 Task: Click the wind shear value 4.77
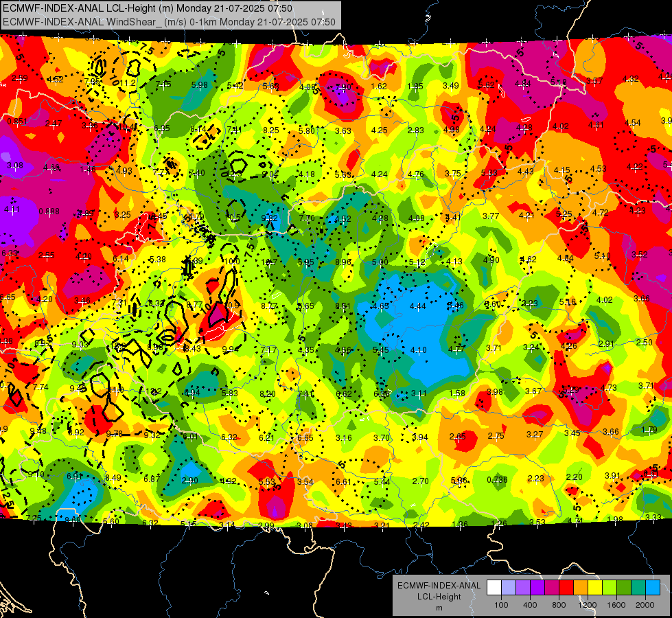coord(456,349)
